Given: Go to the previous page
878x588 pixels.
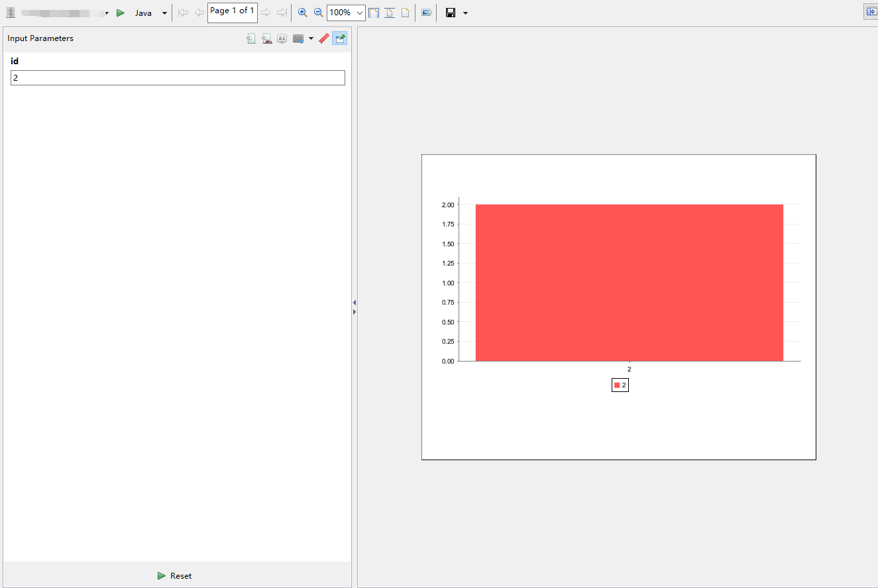Looking at the screenshot, I should coord(199,13).
